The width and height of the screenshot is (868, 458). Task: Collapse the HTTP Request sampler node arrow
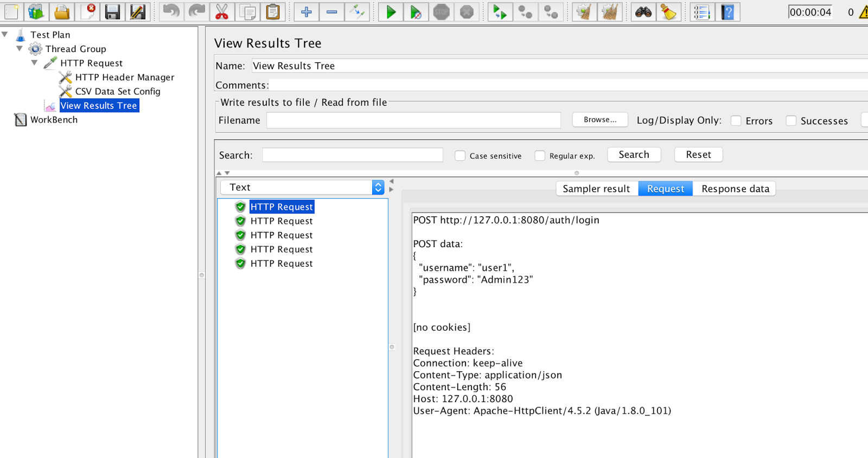tap(35, 62)
